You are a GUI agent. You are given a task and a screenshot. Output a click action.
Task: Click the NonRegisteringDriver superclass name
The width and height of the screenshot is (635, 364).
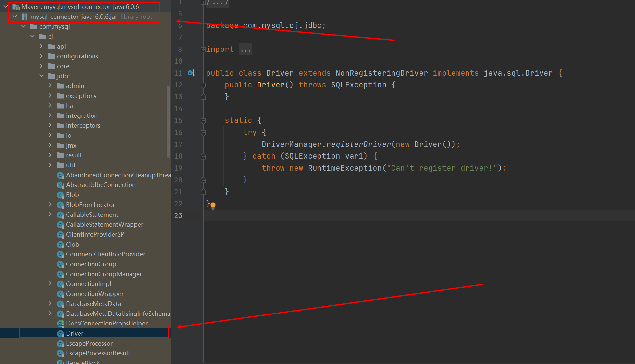pyautogui.click(x=382, y=73)
